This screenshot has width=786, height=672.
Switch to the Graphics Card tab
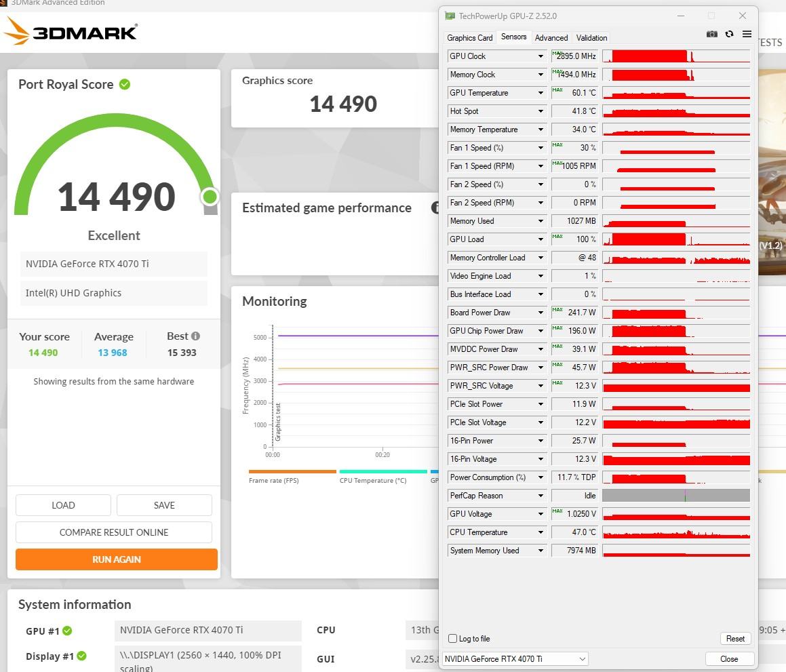[470, 37]
